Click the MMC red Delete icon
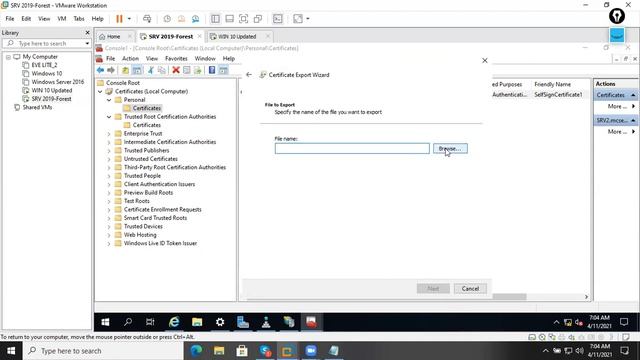 coord(176,70)
